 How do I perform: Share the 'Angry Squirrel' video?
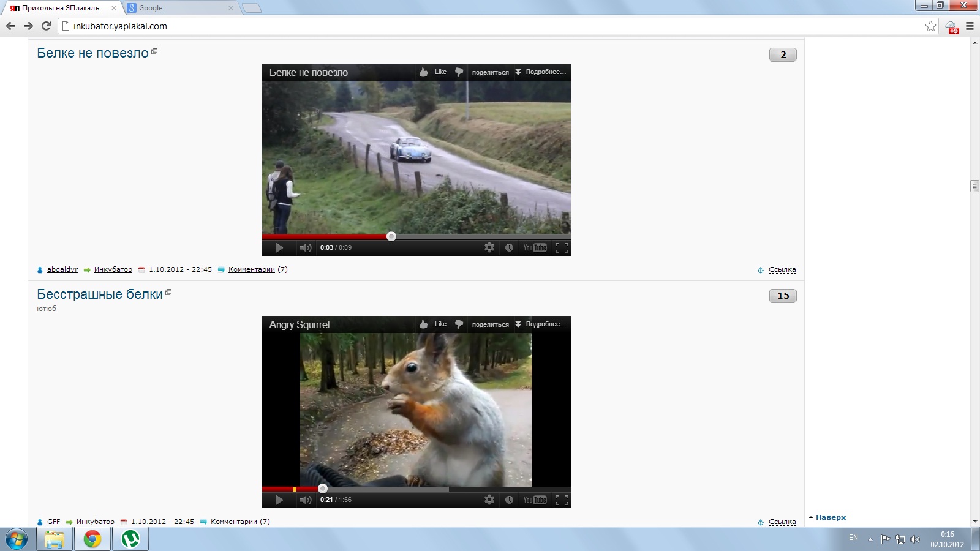490,324
